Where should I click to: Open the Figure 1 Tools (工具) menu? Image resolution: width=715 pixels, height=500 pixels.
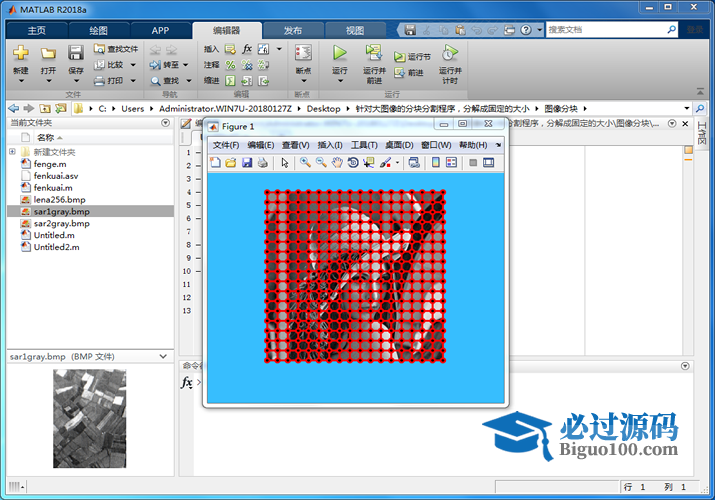pyautogui.click(x=364, y=145)
